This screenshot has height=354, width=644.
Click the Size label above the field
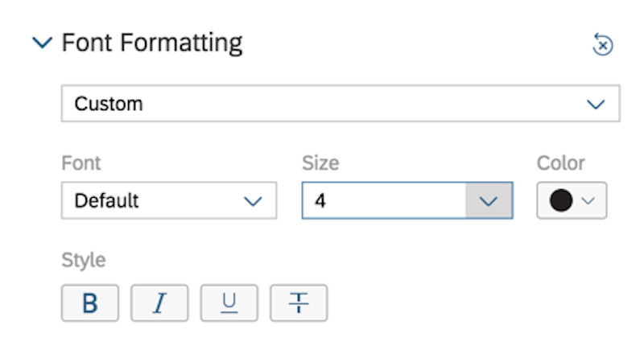(320, 163)
